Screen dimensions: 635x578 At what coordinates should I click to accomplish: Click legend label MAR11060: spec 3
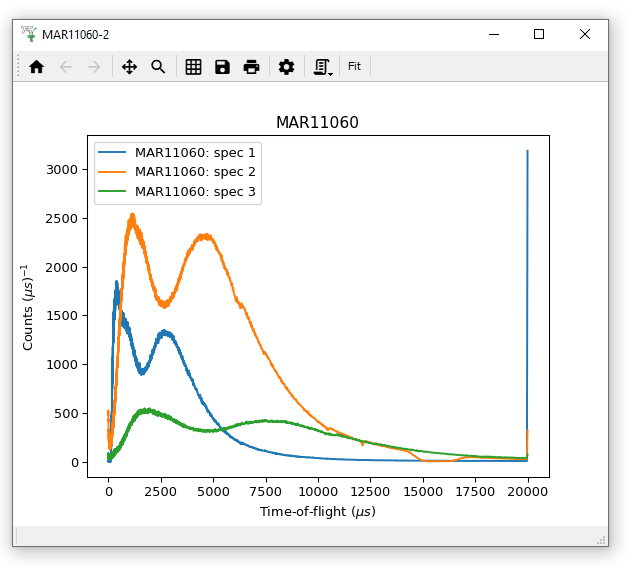pos(195,191)
